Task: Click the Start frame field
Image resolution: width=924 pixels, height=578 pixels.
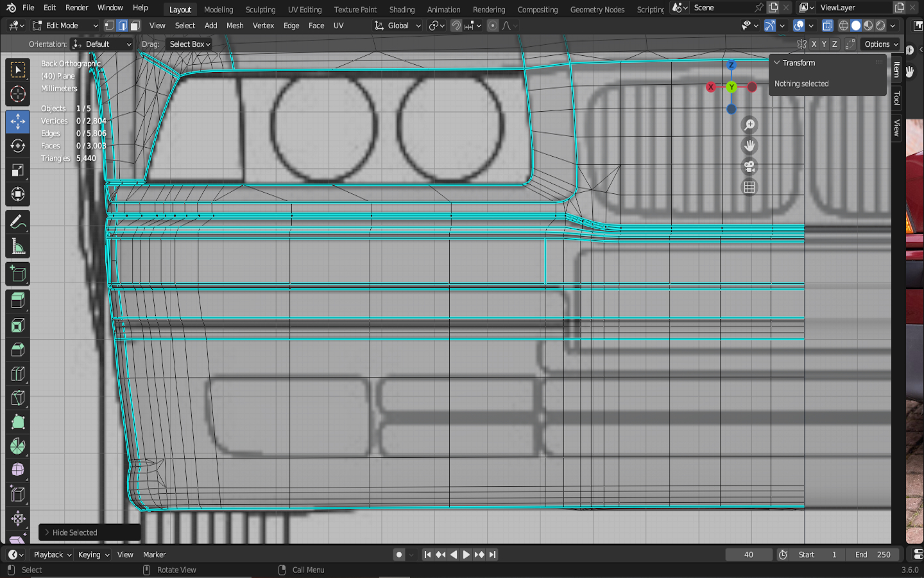Action: click(817, 555)
